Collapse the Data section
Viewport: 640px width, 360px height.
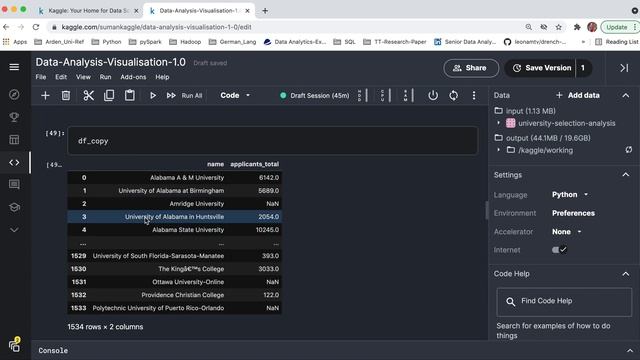[x=626, y=96]
